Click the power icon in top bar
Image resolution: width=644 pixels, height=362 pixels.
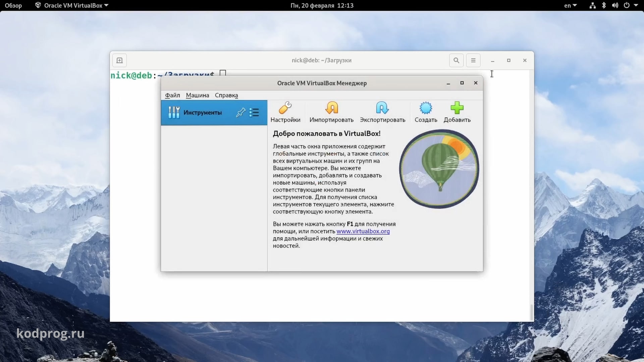(x=627, y=5)
